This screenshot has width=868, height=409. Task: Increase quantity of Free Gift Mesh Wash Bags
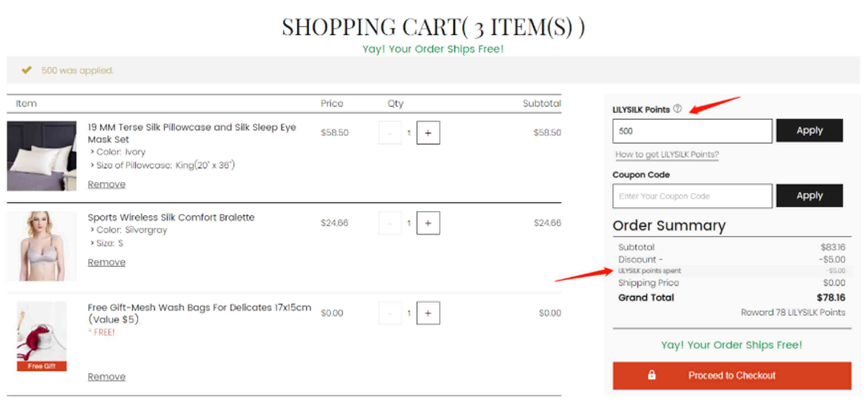[x=428, y=313]
